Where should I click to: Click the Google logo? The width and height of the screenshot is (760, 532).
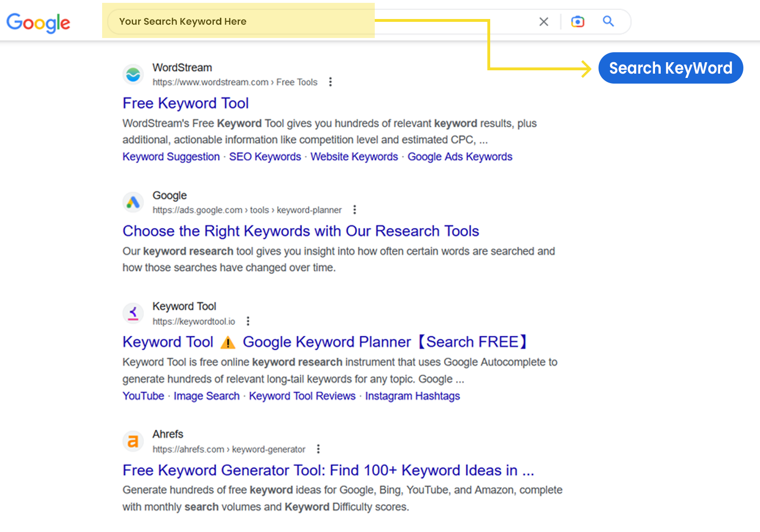tap(38, 22)
